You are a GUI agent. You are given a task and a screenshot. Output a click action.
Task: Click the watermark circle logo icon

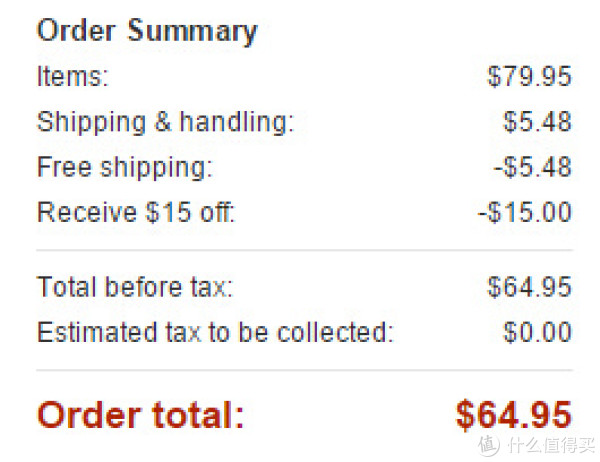tap(488, 445)
